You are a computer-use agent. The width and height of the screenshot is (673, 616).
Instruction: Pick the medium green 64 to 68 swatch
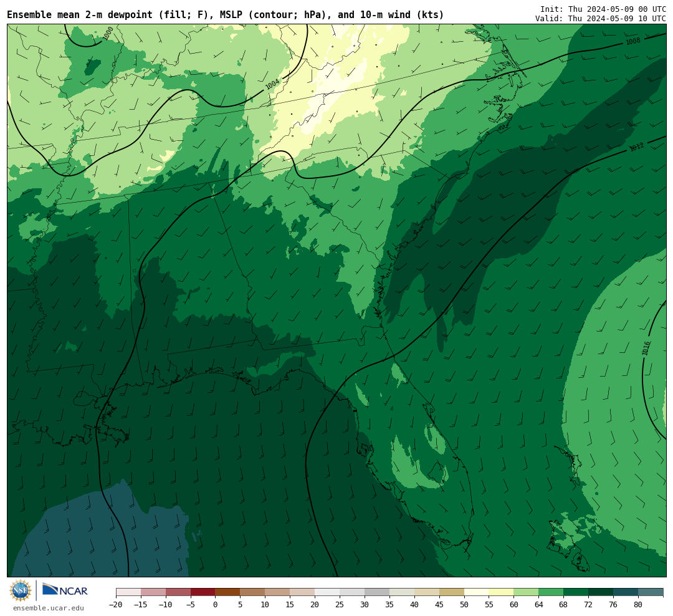tap(551, 592)
